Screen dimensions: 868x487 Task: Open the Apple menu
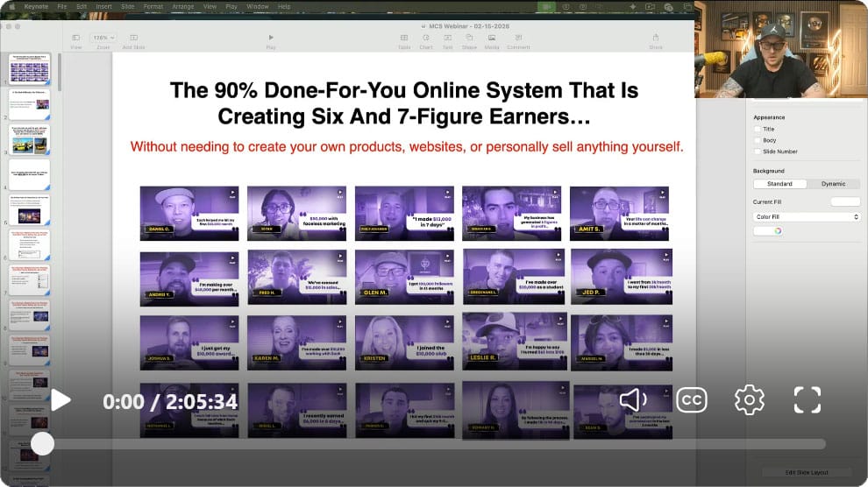11,7
